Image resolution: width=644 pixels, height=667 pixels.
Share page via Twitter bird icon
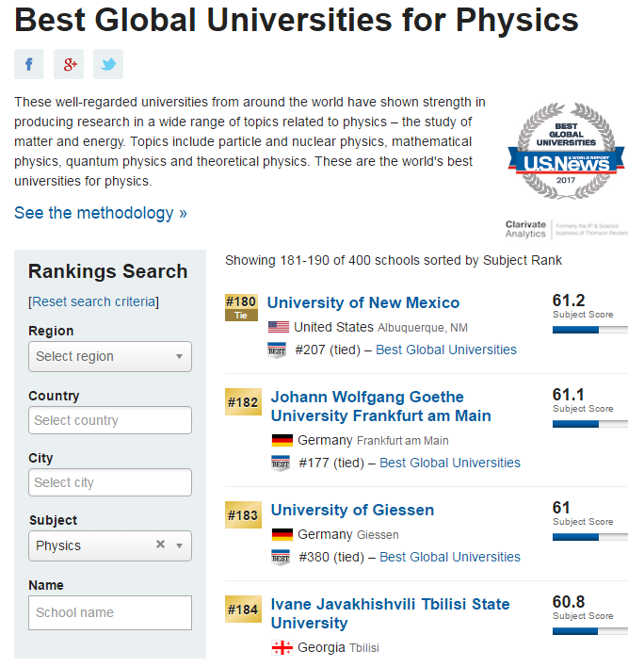tap(108, 64)
